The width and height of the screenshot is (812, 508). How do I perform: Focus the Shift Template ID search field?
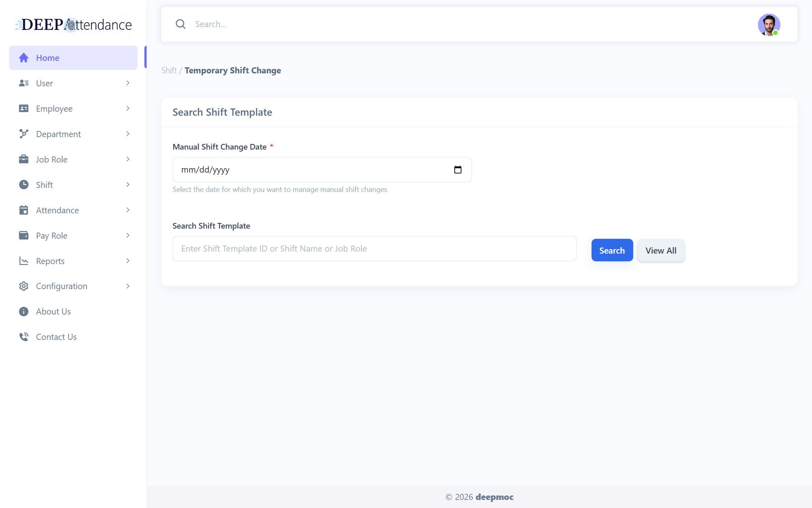pos(375,249)
